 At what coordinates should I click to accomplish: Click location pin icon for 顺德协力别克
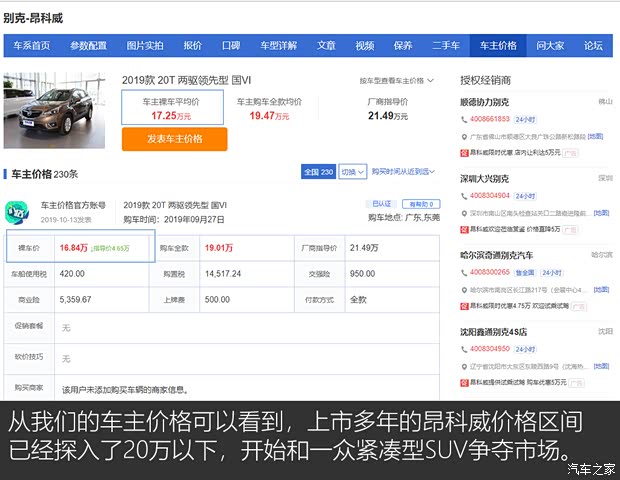[464, 137]
